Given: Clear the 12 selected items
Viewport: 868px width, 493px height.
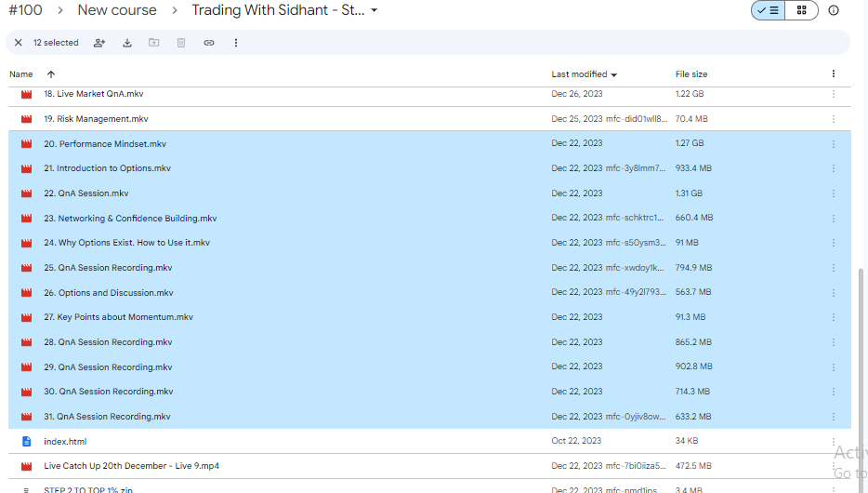Looking at the screenshot, I should (18, 43).
